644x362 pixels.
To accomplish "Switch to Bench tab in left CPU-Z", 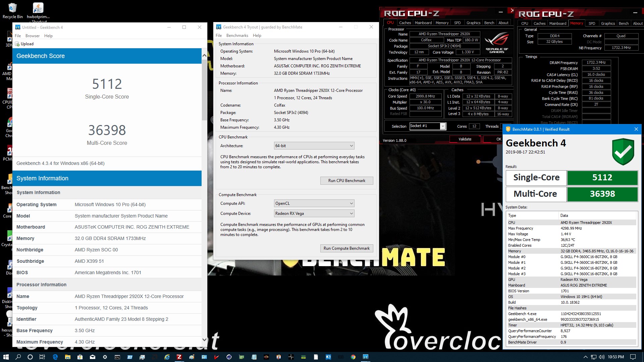I will click(489, 23).
